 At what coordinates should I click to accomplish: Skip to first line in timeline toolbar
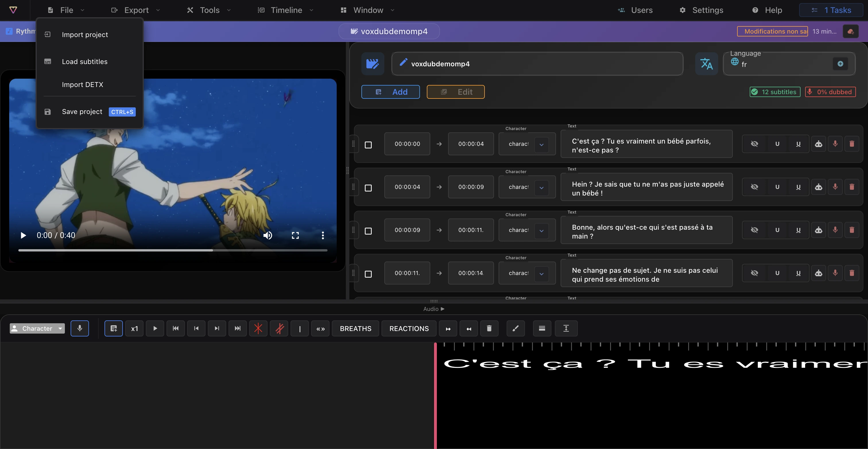pos(176,328)
